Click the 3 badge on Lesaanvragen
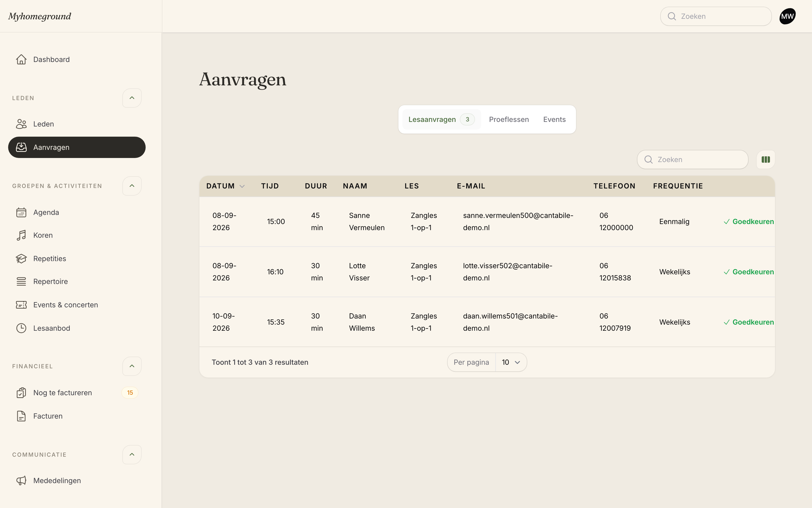The height and width of the screenshot is (508, 812). pos(467,120)
